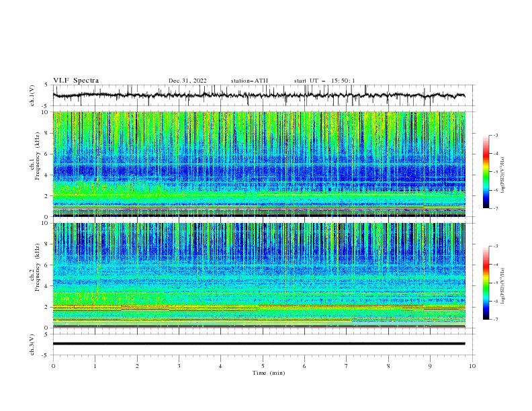Click time axis tick label "0"
532x411 pixels.
pos(53,366)
